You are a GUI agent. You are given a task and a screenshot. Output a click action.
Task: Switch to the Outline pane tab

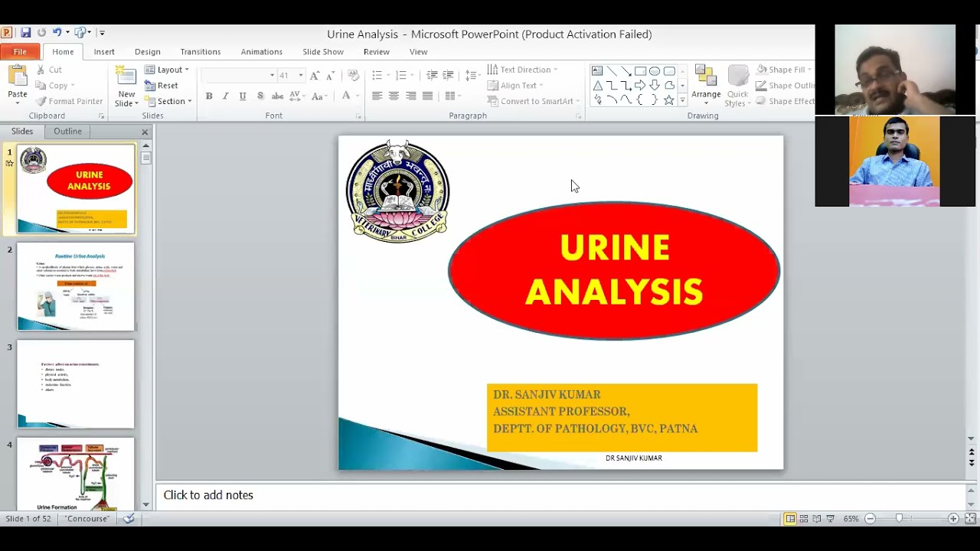[67, 132]
